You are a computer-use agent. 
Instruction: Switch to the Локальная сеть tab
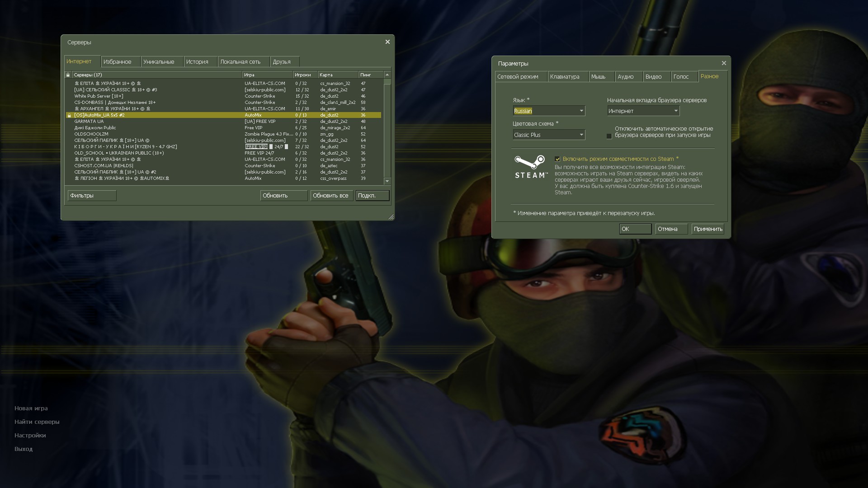[x=243, y=61]
